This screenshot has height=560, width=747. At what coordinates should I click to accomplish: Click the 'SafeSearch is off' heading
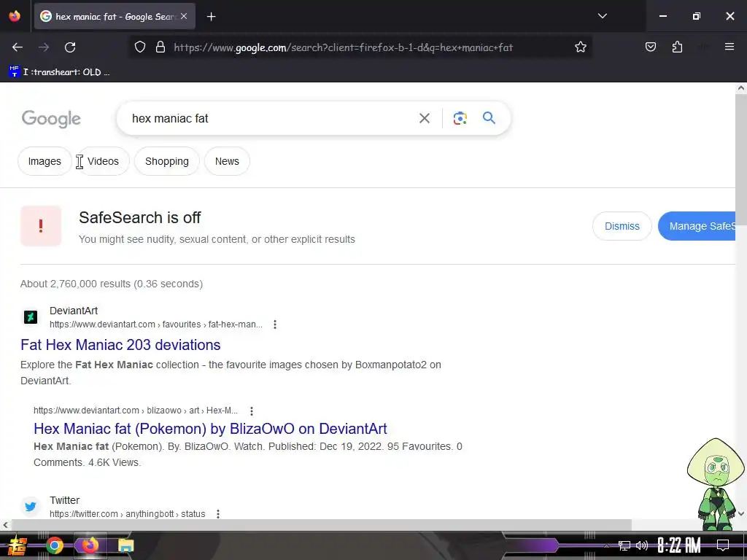[140, 217]
